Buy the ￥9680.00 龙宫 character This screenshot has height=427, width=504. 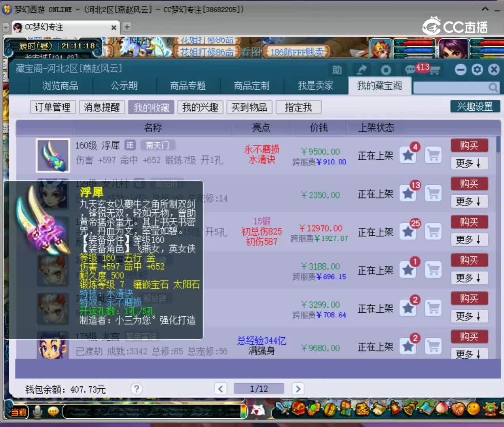point(469,337)
